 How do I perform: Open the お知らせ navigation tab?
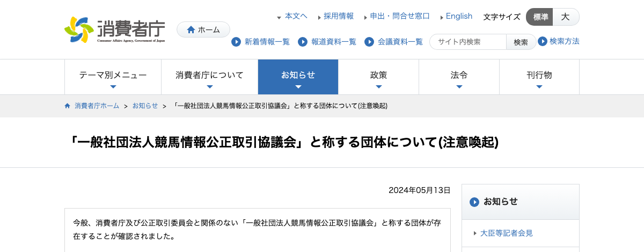[298, 77]
